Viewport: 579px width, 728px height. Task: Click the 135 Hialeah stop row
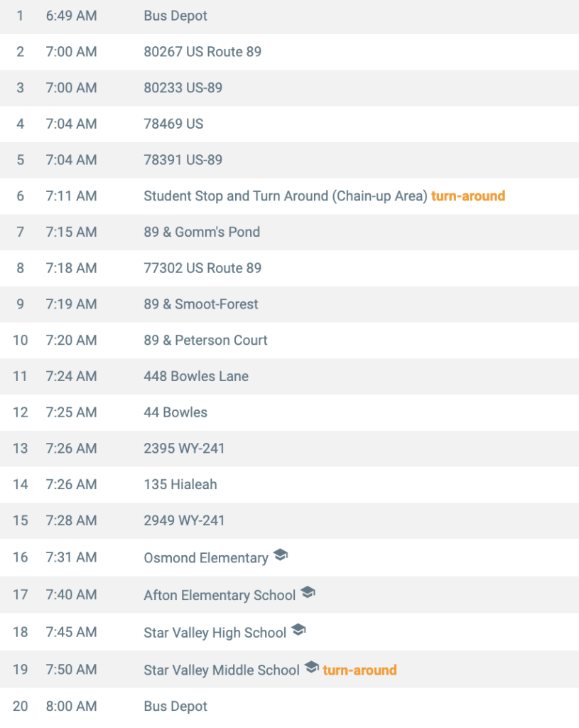point(180,485)
